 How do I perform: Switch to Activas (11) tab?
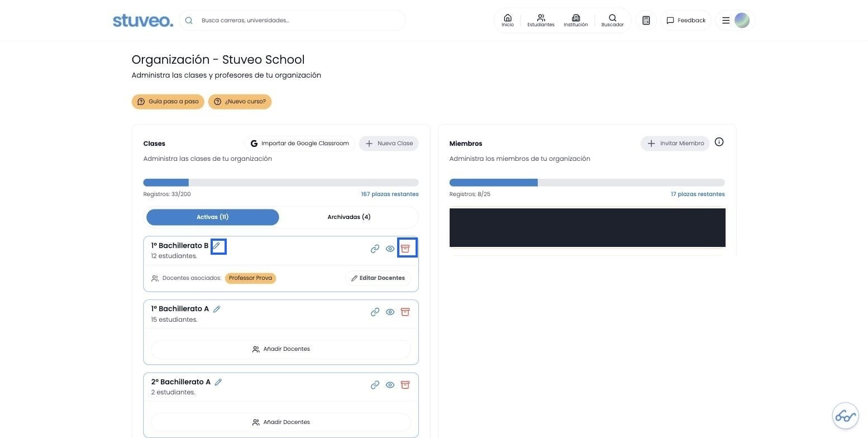(x=213, y=217)
